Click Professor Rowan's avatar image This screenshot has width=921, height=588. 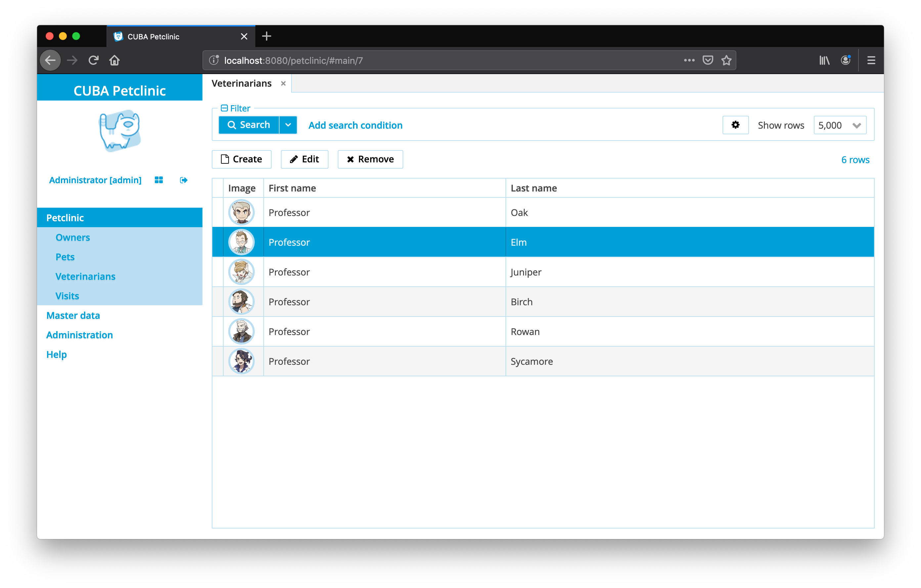pyautogui.click(x=242, y=332)
